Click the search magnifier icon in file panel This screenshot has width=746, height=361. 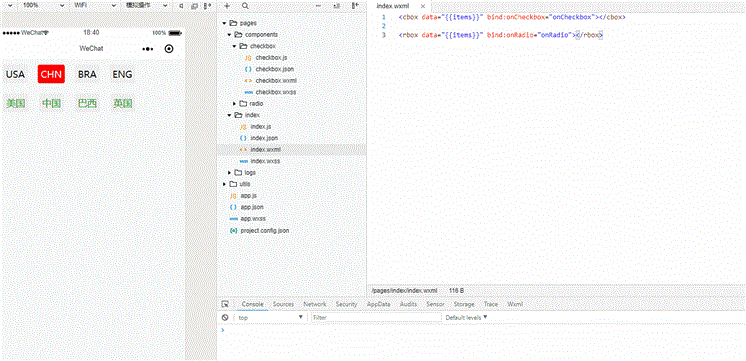(245, 6)
